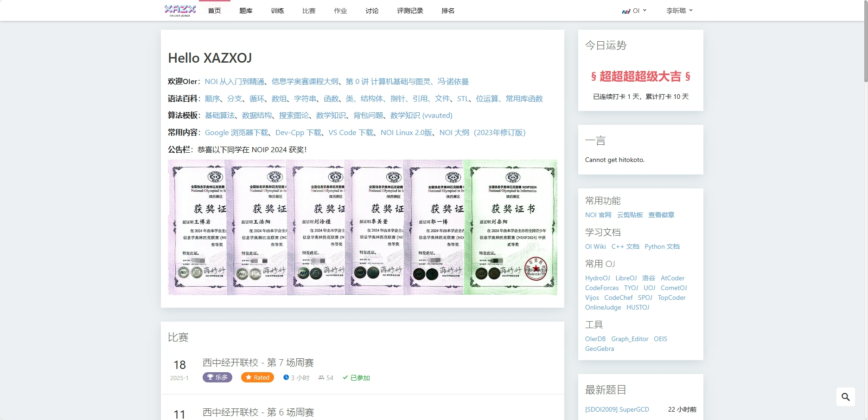Open the CodeForces link in 常用 OJ

601,288
